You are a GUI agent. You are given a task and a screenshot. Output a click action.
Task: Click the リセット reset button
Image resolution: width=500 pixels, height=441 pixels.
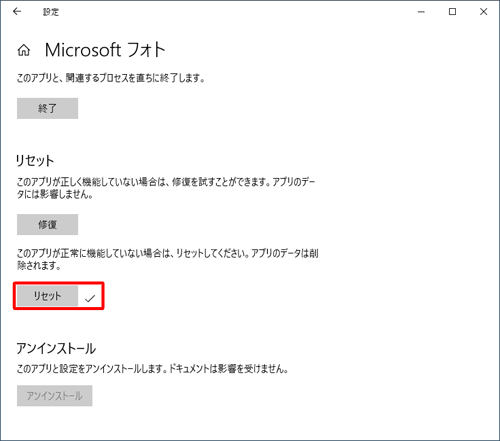pyautogui.click(x=47, y=296)
